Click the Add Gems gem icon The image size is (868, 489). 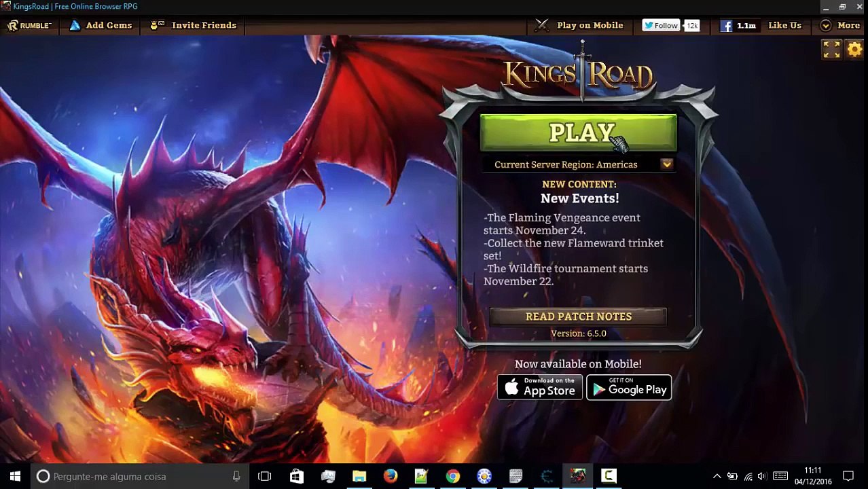coord(75,25)
